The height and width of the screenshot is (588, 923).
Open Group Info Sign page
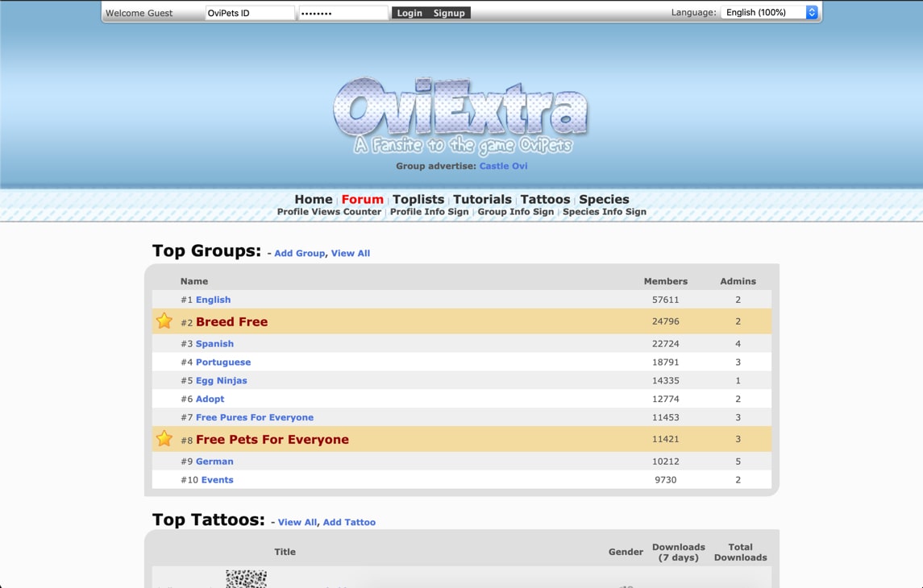tap(516, 212)
